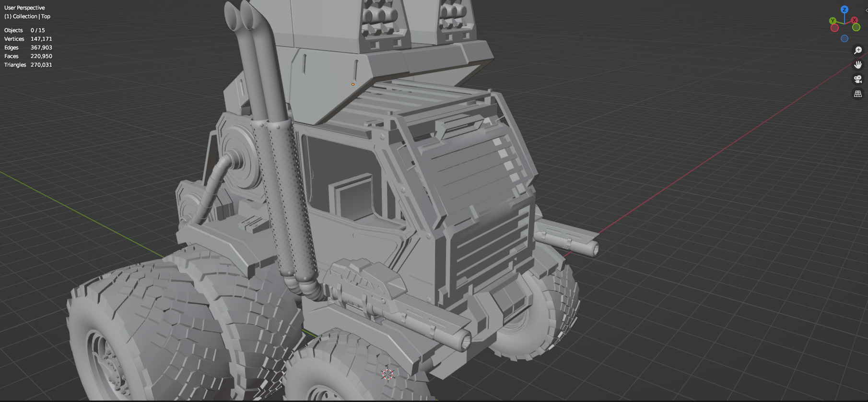Click the Faces value '220,950'
The width and height of the screenshot is (868, 402).
point(41,56)
